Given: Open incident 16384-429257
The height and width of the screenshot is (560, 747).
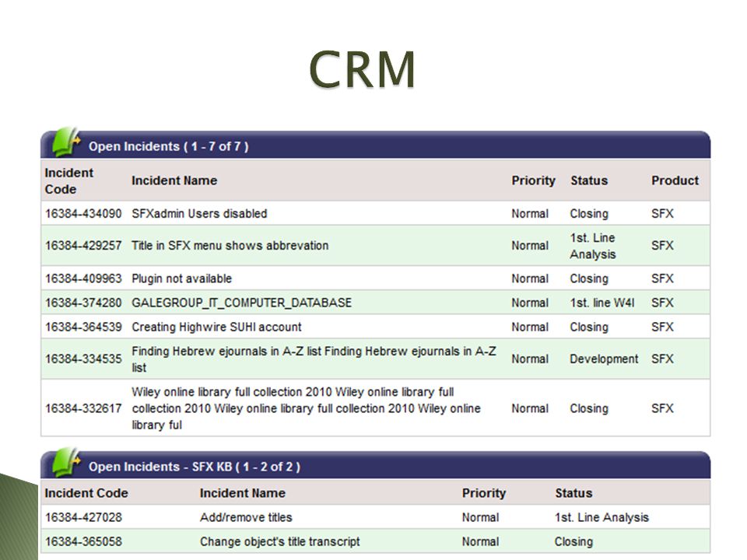Looking at the screenshot, I should click(x=83, y=246).
